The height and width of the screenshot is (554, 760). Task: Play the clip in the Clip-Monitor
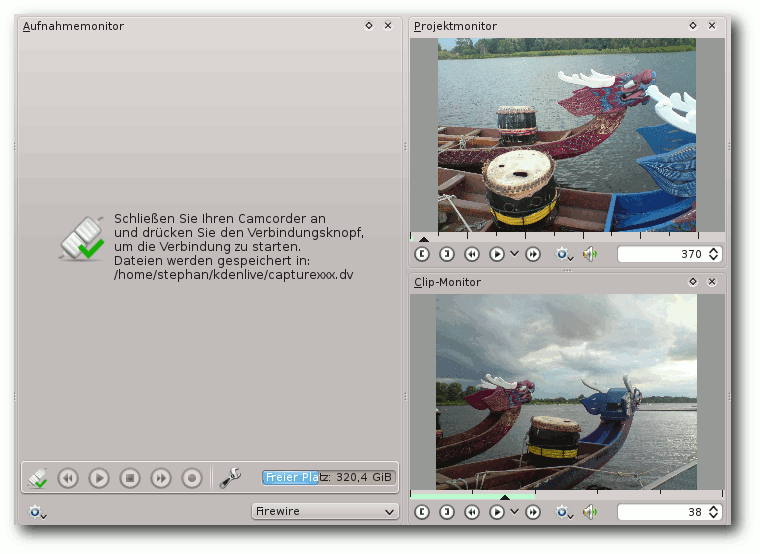click(x=497, y=512)
